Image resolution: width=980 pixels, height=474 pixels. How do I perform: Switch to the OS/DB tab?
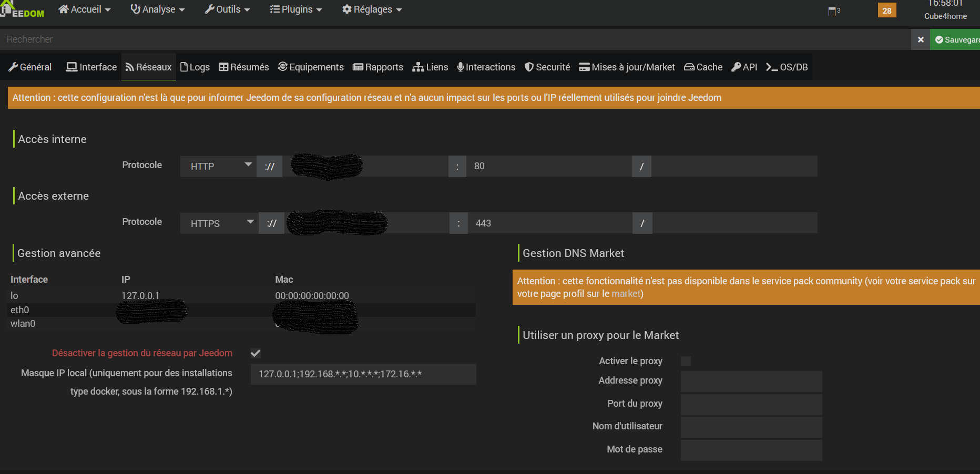[787, 67]
